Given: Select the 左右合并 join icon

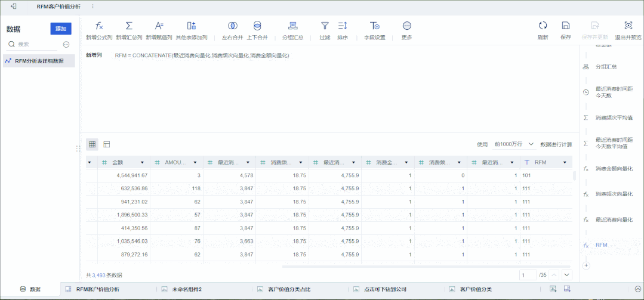Looking at the screenshot, I should pyautogui.click(x=232, y=26).
